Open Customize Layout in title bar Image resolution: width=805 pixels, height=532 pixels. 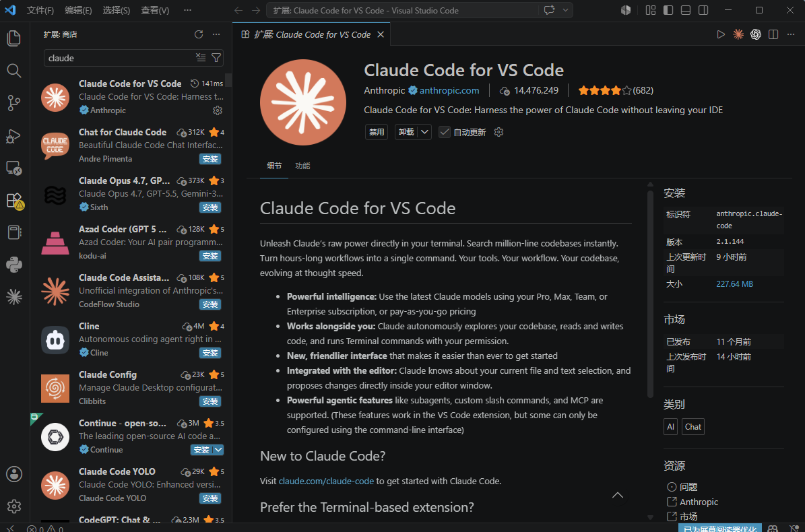tap(651, 10)
